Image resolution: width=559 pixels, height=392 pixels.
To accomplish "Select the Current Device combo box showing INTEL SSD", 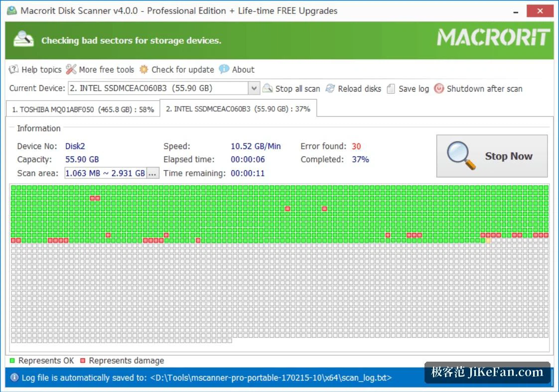I will coord(163,88).
